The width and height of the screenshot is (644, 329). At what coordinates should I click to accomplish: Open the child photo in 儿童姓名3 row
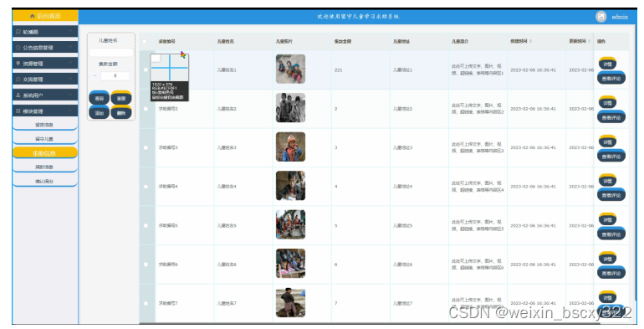pos(290,147)
